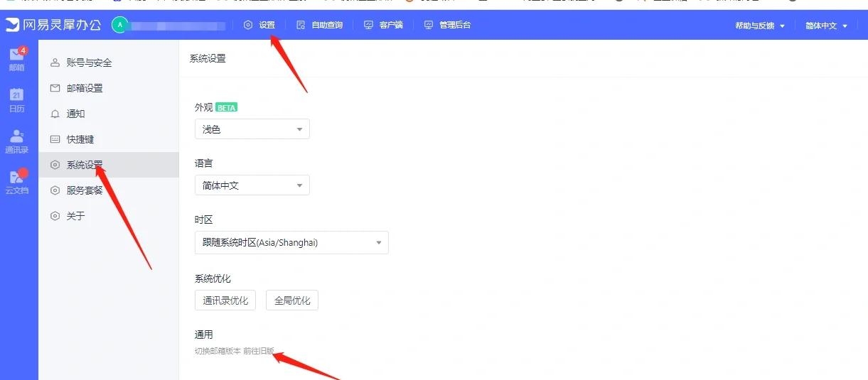Click the 时区 section label
Image resolution: width=868 pixels, height=380 pixels.
point(203,219)
